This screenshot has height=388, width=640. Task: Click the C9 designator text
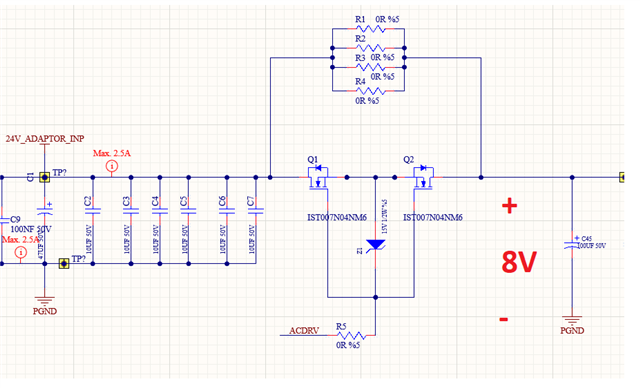click(x=15, y=219)
